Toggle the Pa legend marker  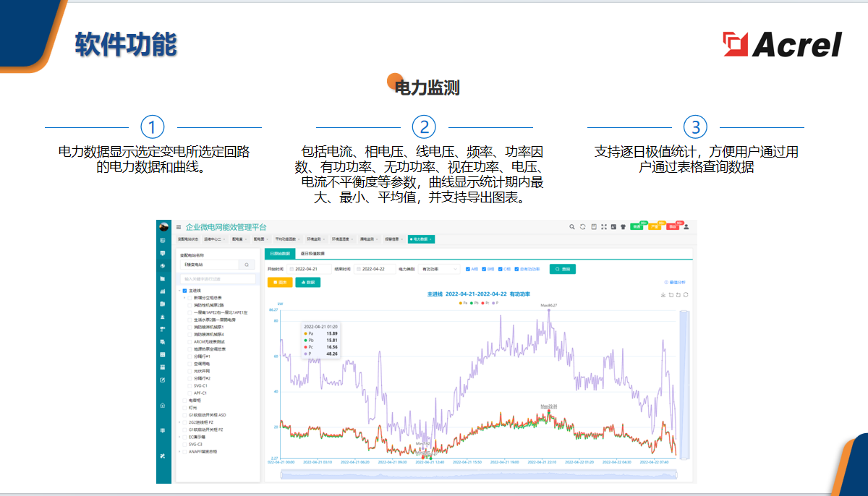(x=462, y=303)
